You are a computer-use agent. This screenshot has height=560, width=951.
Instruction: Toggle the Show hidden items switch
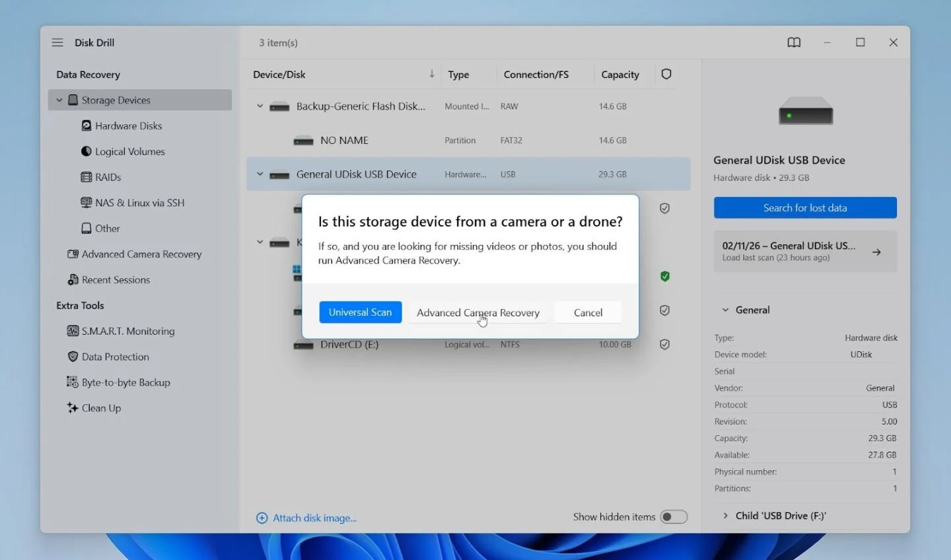pos(674,517)
